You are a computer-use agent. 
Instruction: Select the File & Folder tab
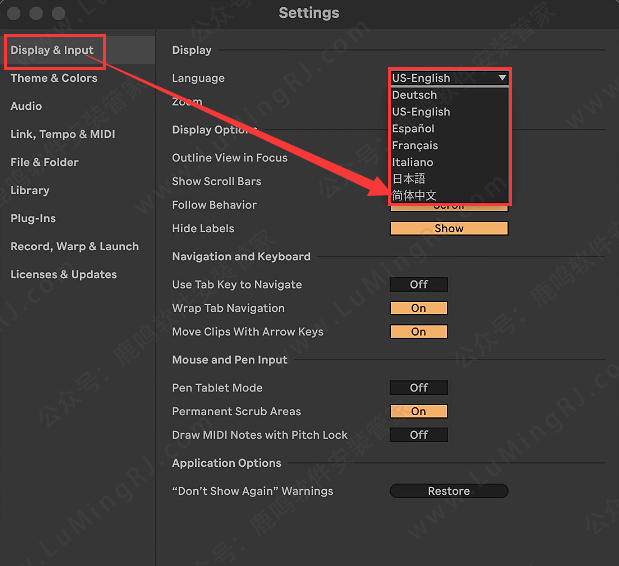44,162
